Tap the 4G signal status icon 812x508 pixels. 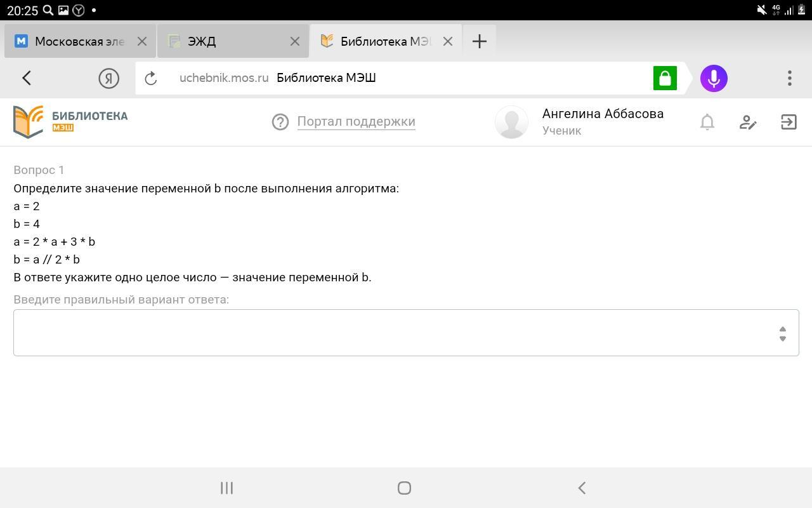point(776,10)
